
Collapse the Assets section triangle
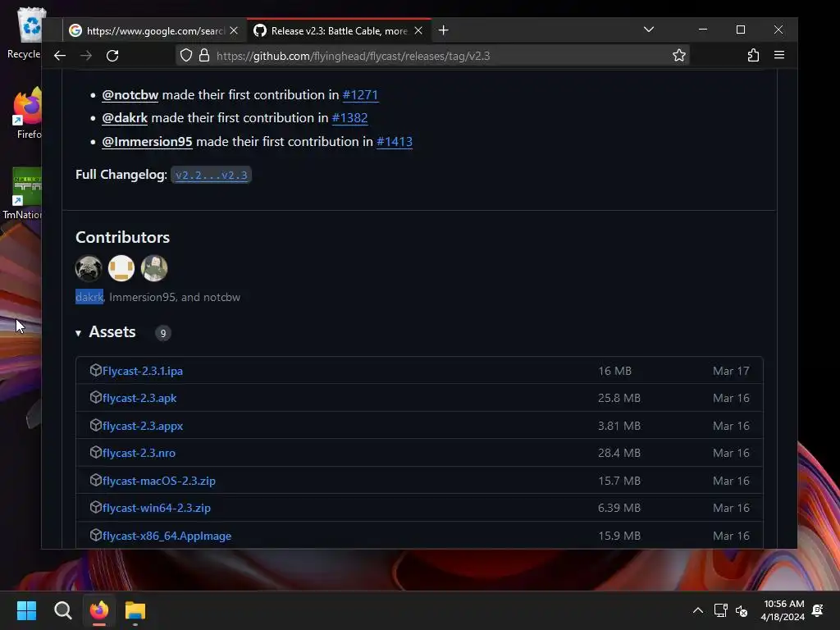78,333
